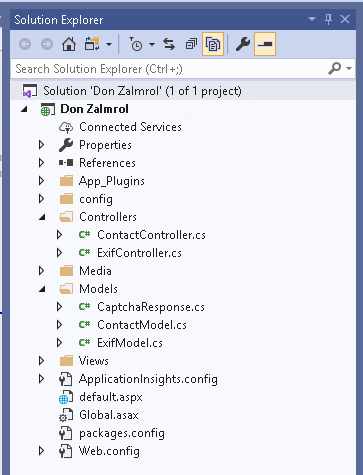The image size is (363, 475).
Task: Click the Connected Services cloud icon
Action: coord(66,127)
